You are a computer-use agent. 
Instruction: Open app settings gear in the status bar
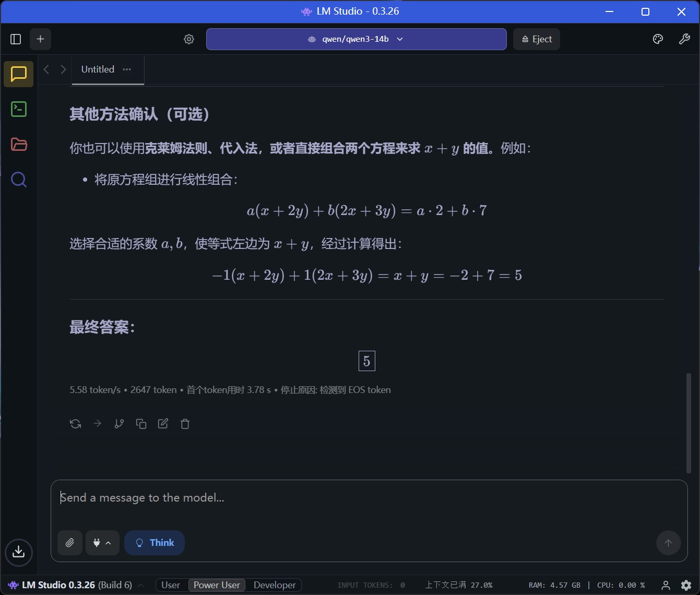(686, 585)
